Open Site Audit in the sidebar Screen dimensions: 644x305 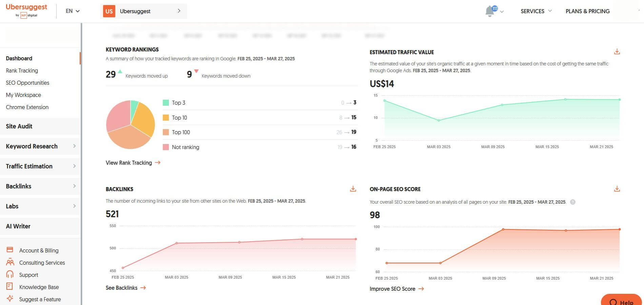click(x=40, y=126)
